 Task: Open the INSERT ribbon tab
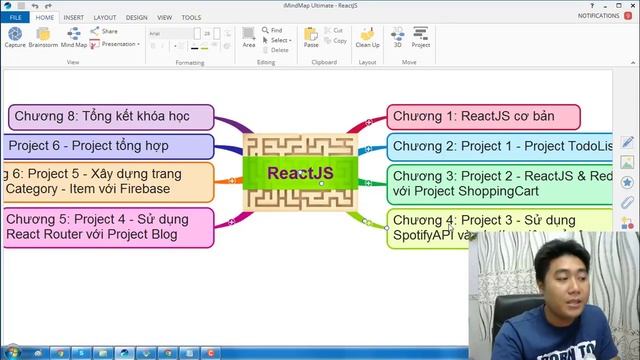pos(73,18)
